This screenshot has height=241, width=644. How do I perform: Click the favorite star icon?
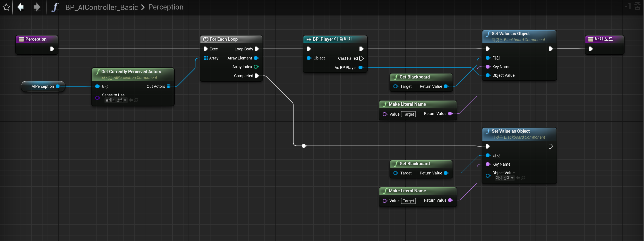click(6, 7)
